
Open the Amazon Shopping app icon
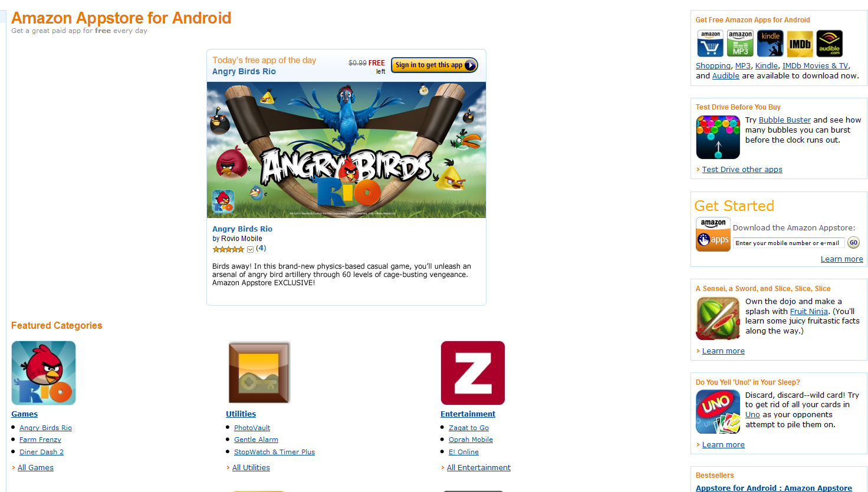click(710, 44)
